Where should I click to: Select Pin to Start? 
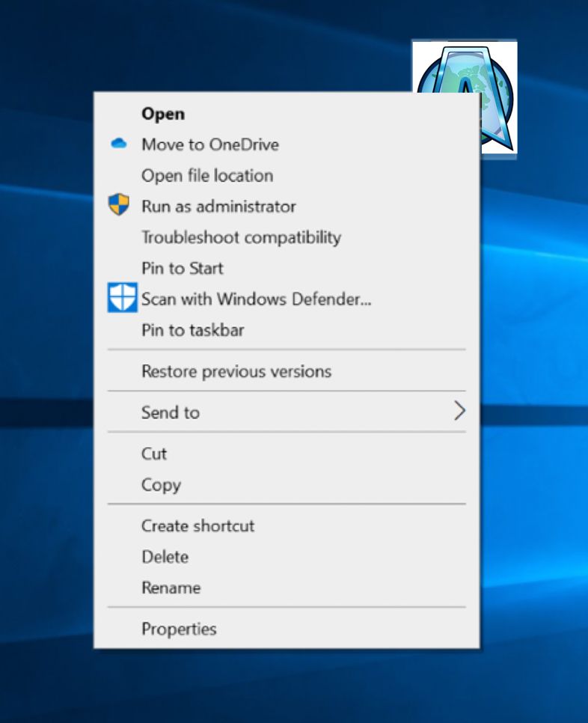tap(287, 269)
